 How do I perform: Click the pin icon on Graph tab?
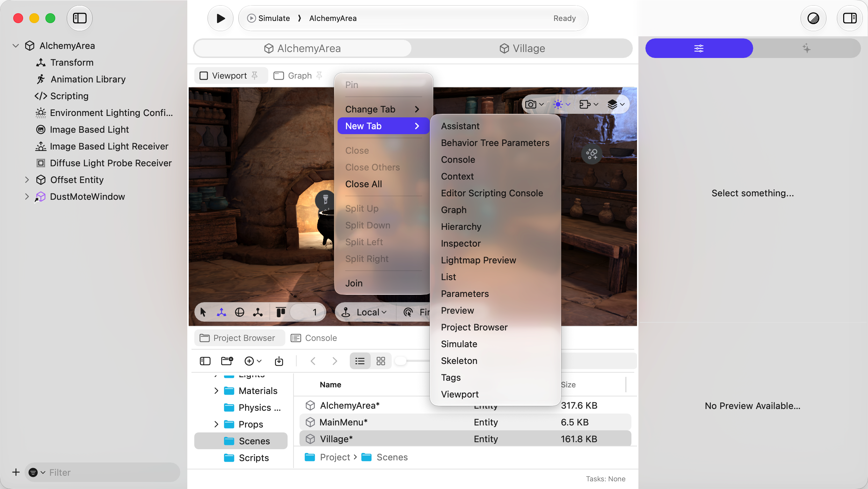(319, 75)
